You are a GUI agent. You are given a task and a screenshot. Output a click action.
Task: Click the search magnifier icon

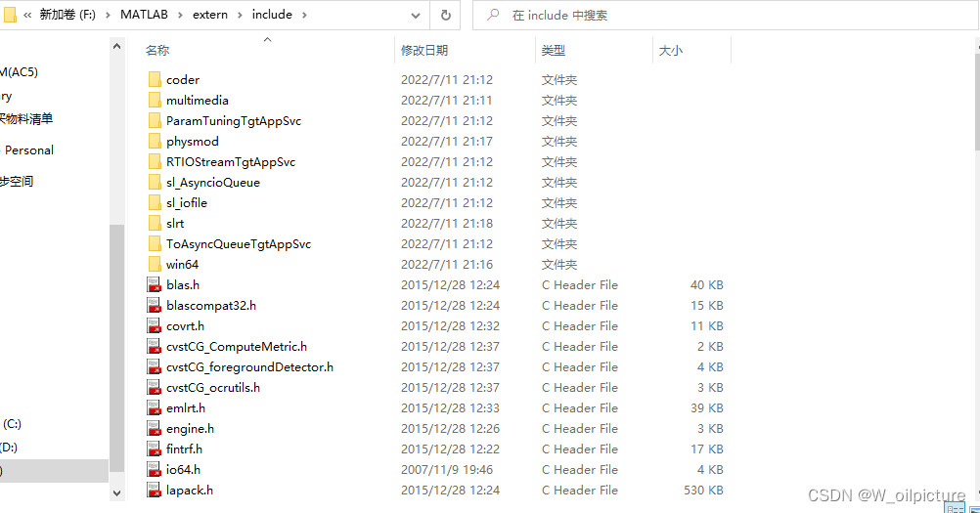[x=493, y=15]
